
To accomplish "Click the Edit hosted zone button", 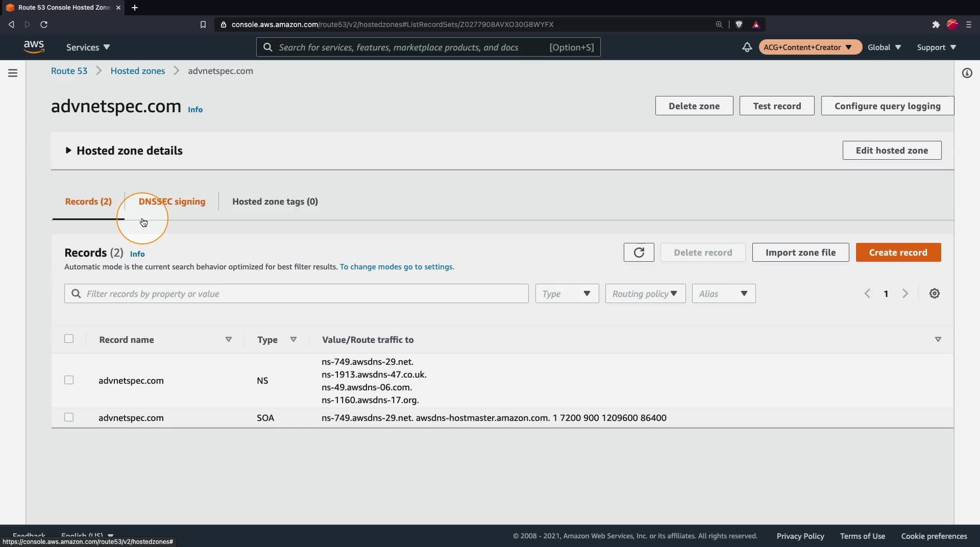I will coord(892,151).
